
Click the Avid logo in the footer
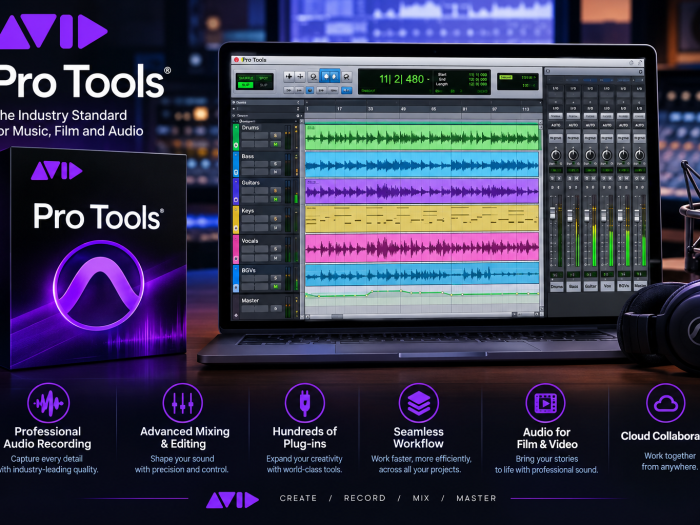pyautogui.click(x=232, y=500)
